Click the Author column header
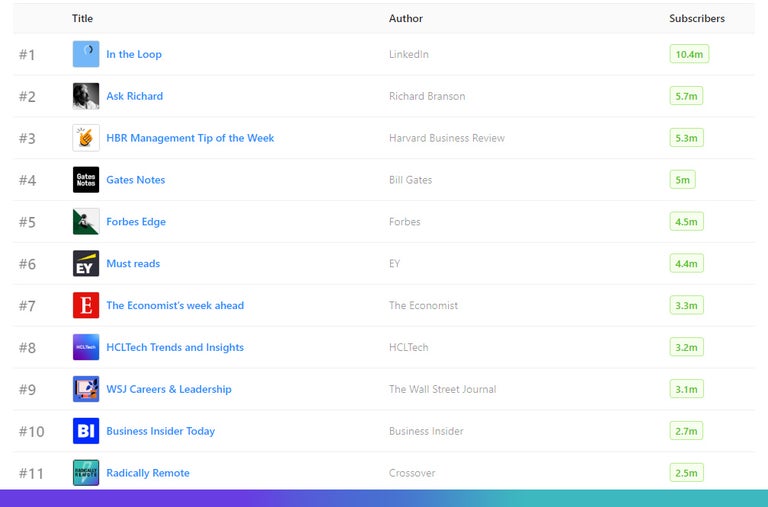Screen dimensions: 768x507 pos(406,19)
